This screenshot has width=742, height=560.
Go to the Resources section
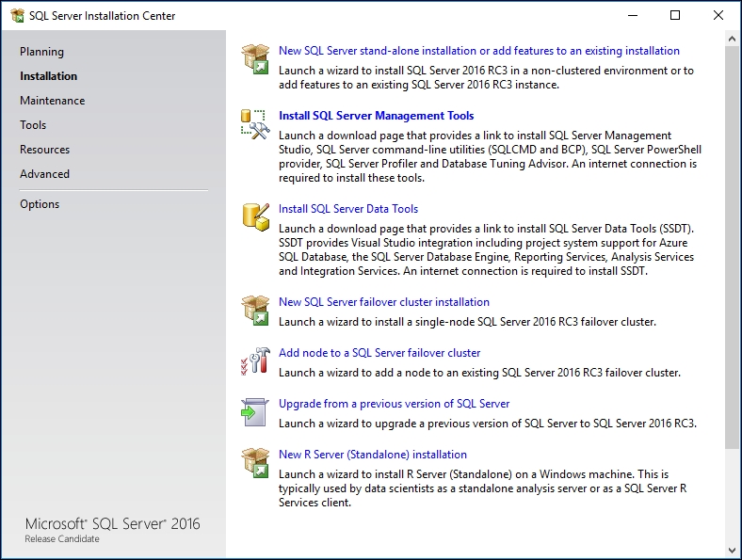click(44, 150)
